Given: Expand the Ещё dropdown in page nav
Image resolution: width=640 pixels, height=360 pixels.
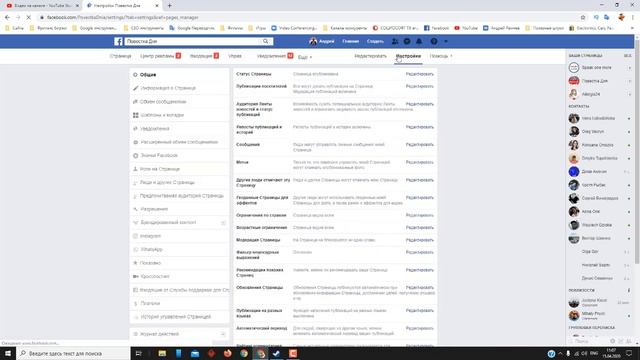Looking at the screenshot, I should [305, 57].
